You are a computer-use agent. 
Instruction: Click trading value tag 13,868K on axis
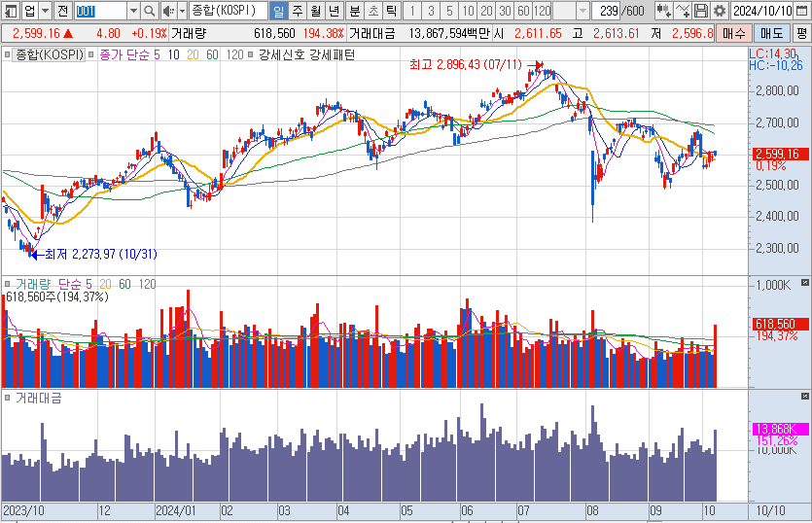click(781, 429)
